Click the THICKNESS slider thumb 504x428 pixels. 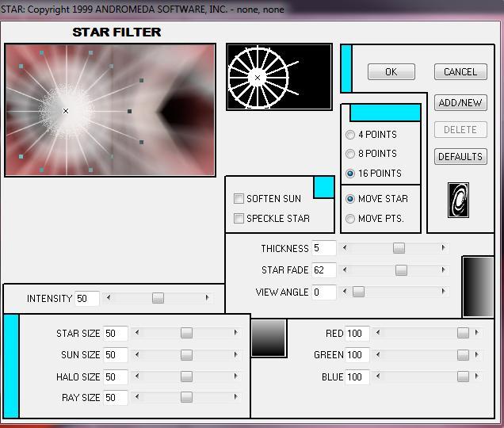click(x=399, y=248)
